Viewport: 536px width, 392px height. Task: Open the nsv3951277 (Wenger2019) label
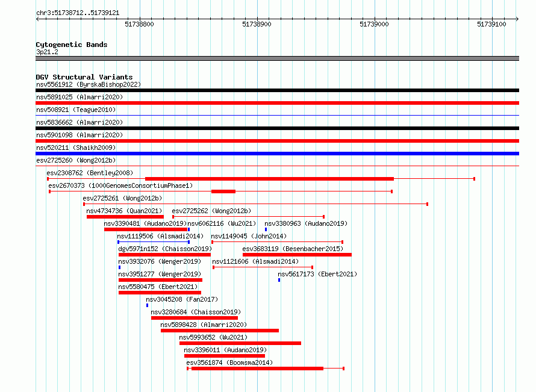(160, 274)
